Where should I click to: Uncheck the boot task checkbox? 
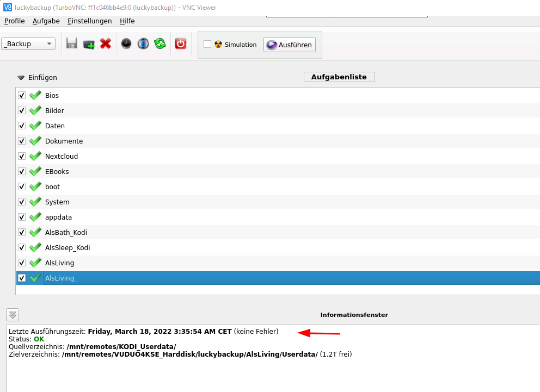[x=22, y=186]
